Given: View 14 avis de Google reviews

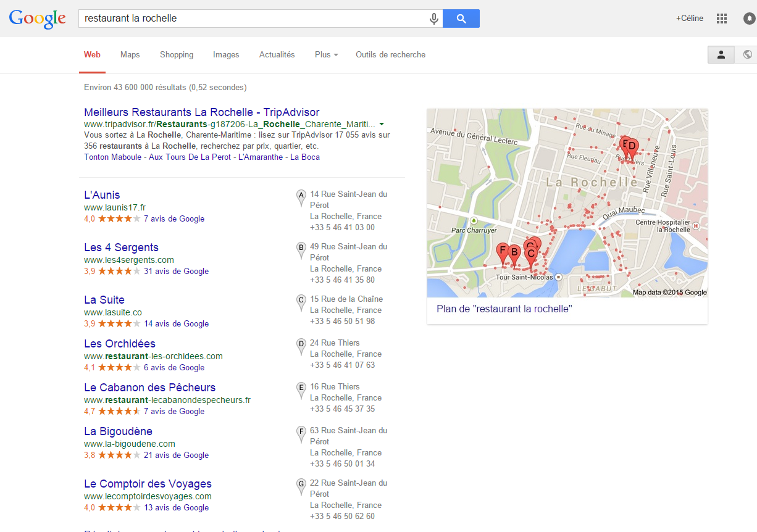Looking at the screenshot, I should coord(177,323).
